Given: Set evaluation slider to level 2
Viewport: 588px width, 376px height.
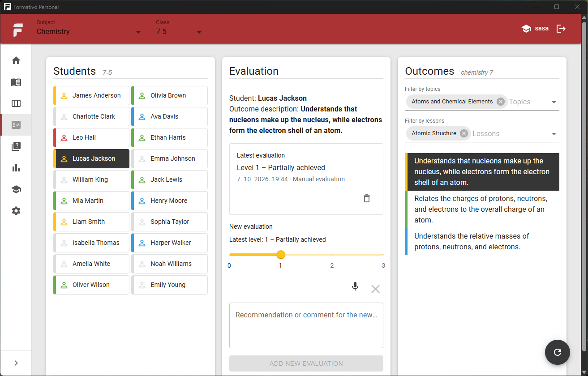Looking at the screenshot, I should (332, 255).
